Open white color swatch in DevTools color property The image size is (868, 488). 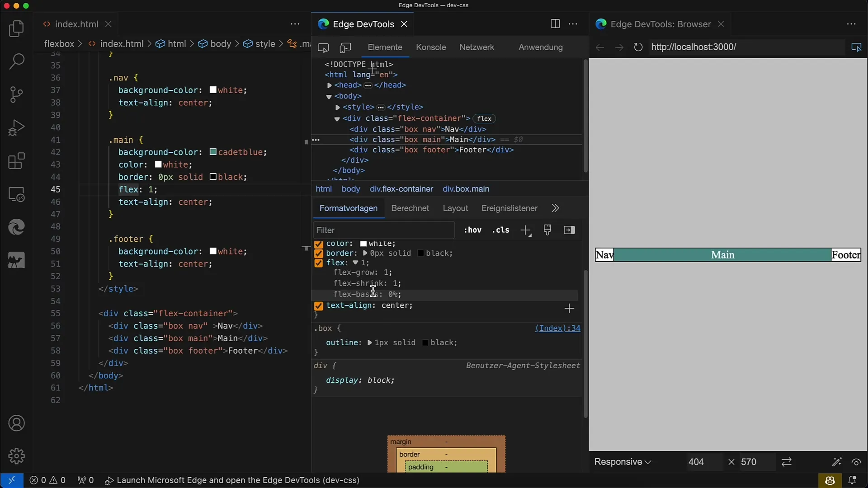[363, 244]
